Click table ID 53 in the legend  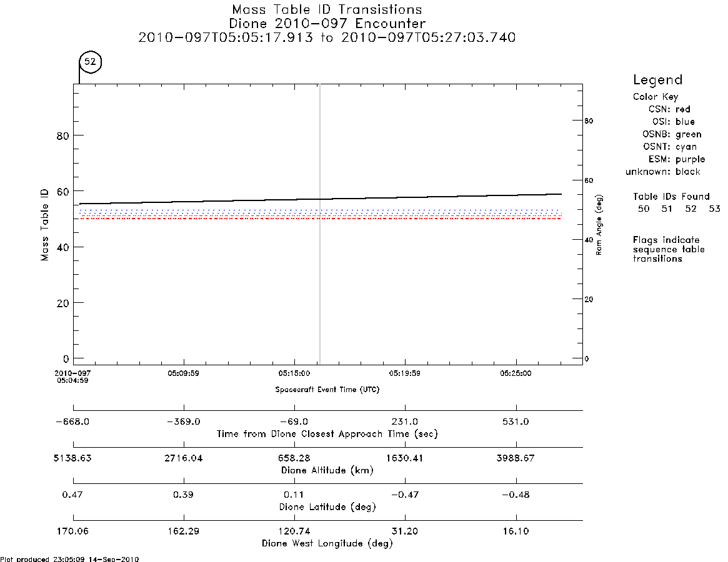coord(714,209)
